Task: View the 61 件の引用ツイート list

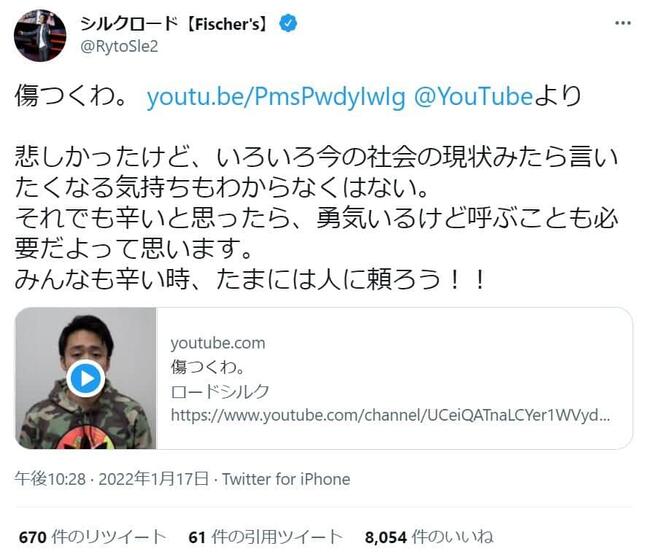Action: tap(266, 537)
